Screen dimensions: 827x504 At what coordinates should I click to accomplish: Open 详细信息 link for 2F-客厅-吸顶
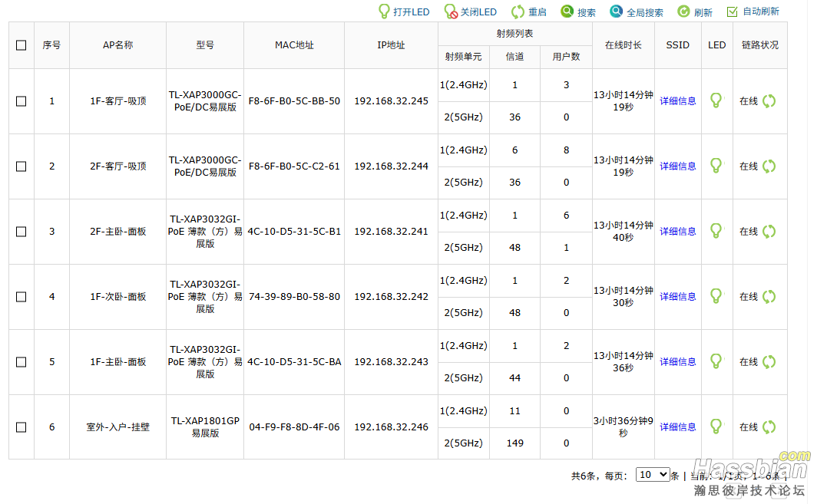(678, 166)
